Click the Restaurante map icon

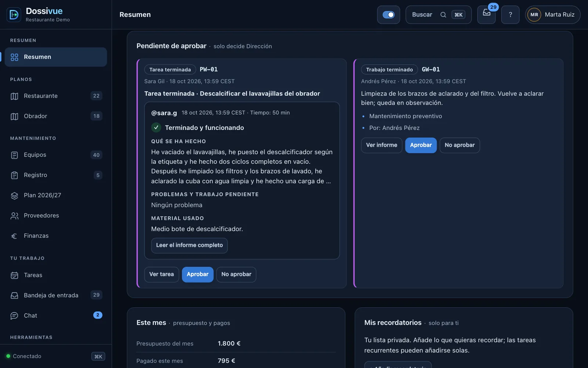point(14,96)
